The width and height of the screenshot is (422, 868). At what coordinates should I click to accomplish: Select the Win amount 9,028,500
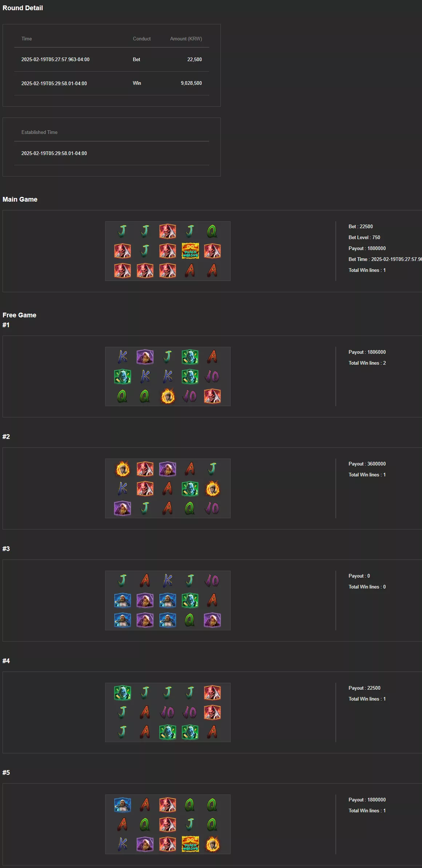click(x=191, y=83)
